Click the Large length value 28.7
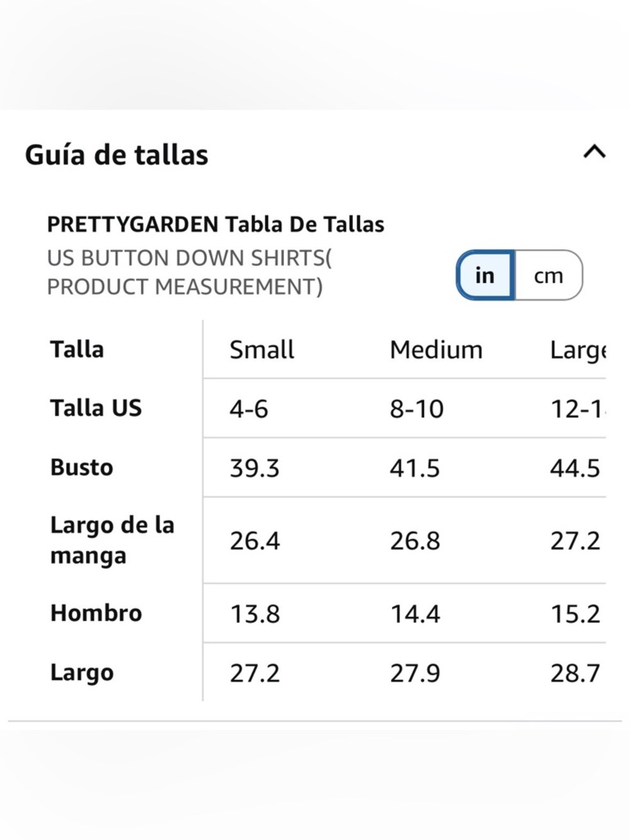The image size is (630, 840). [x=575, y=674]
